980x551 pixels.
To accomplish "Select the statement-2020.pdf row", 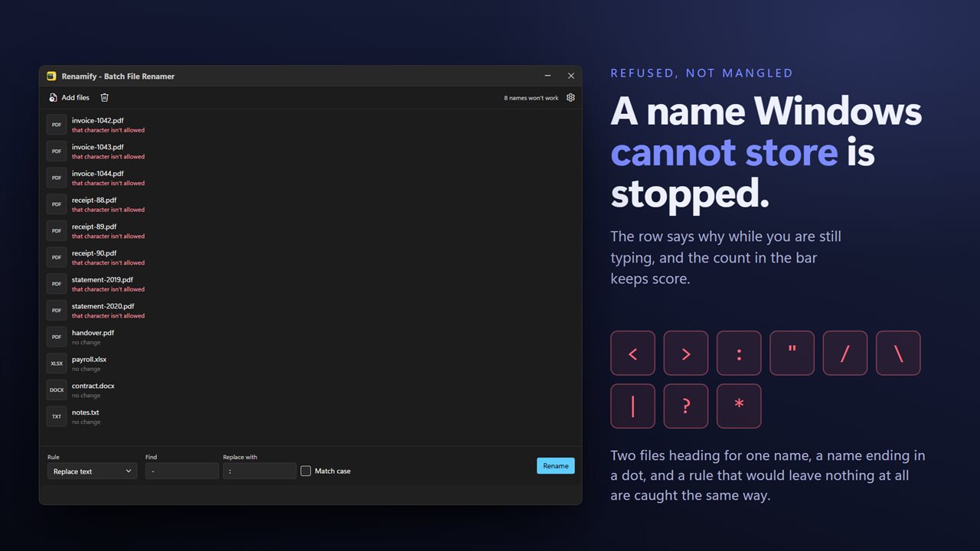I will (x=310, y=311).
